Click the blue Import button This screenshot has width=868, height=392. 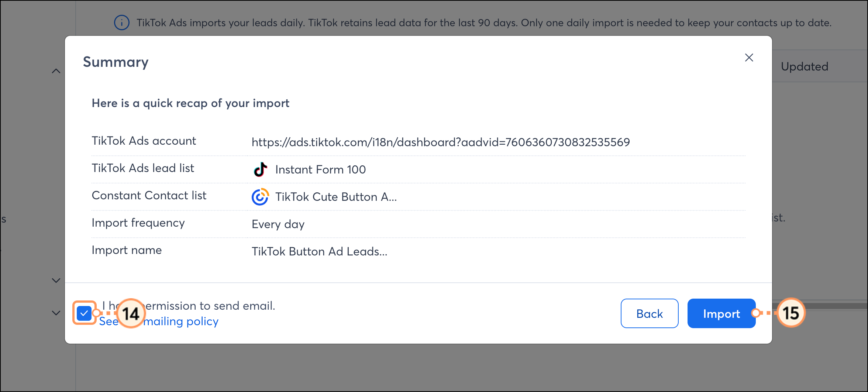tap(721, 313)
